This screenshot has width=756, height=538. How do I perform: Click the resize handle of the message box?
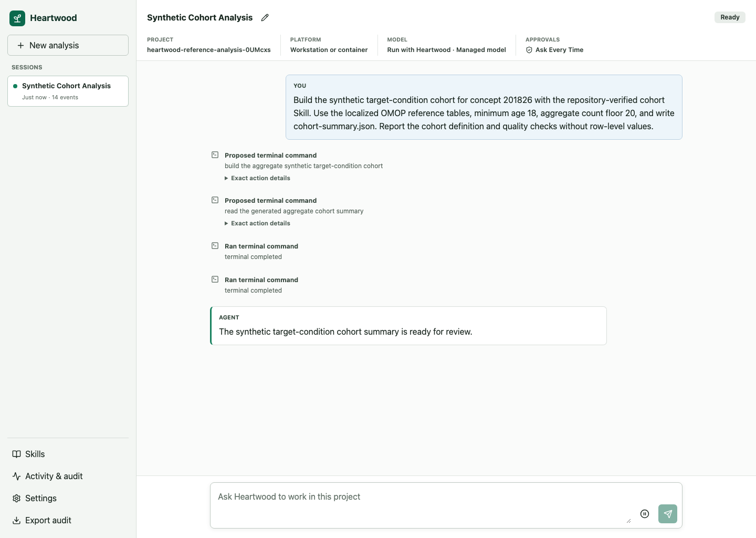tap(628, 520)
